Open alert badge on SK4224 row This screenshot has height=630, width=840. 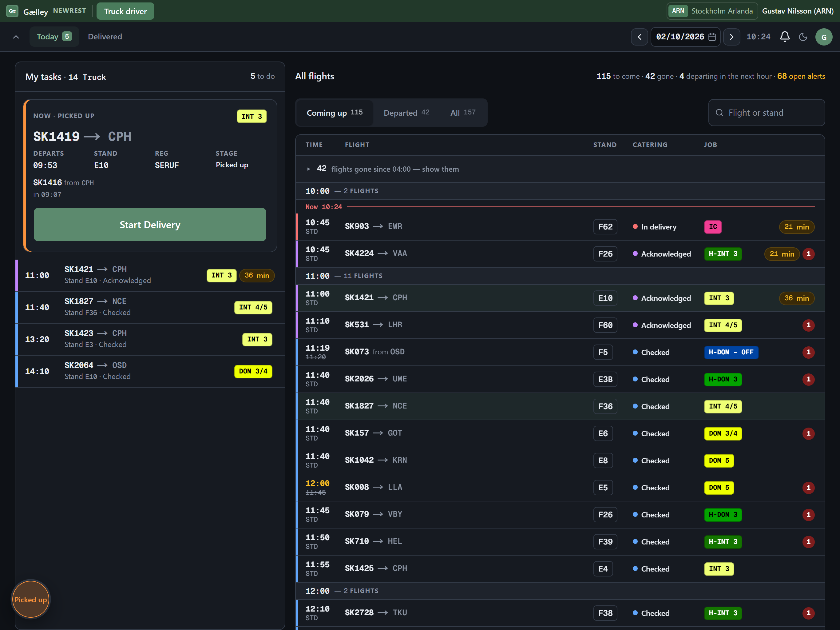(808, 254)
